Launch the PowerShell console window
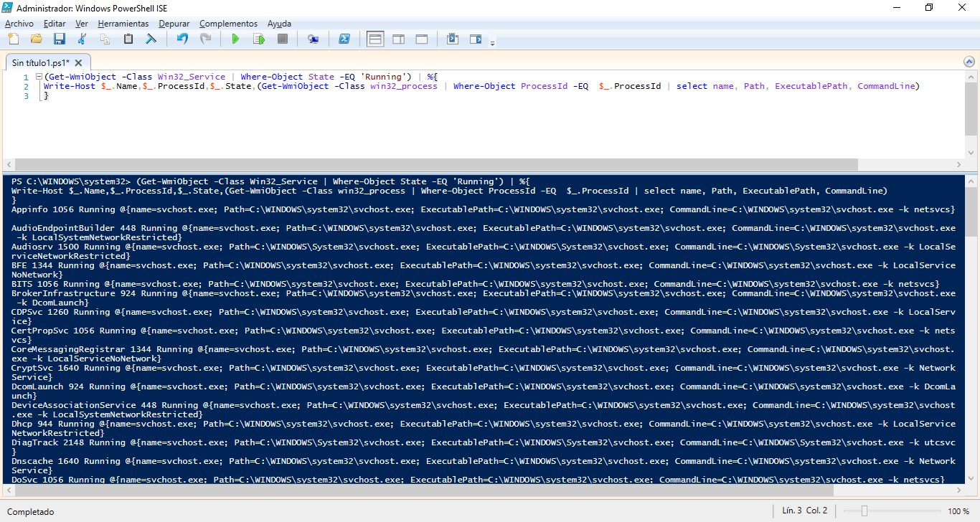The width and height of the screenshot is (980, 522). pyautogui.click(x=344, y=39)
